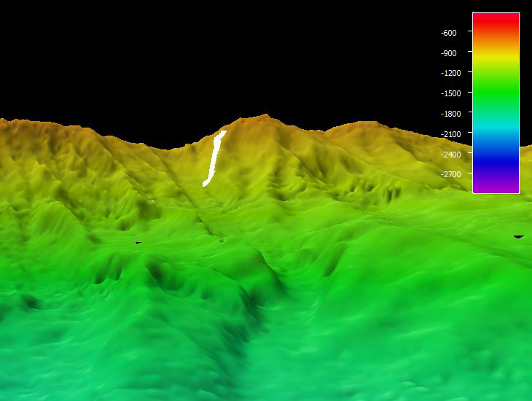Click the -1500 depth label
This screenshot has width=532, height=401.
450,93
